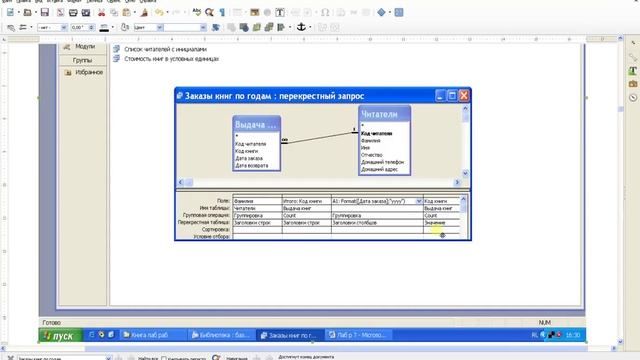The width and height of the screenshot is (640, 360).
Task: Toggle the match case checkbox in find bar
Action: pos(164,358)
